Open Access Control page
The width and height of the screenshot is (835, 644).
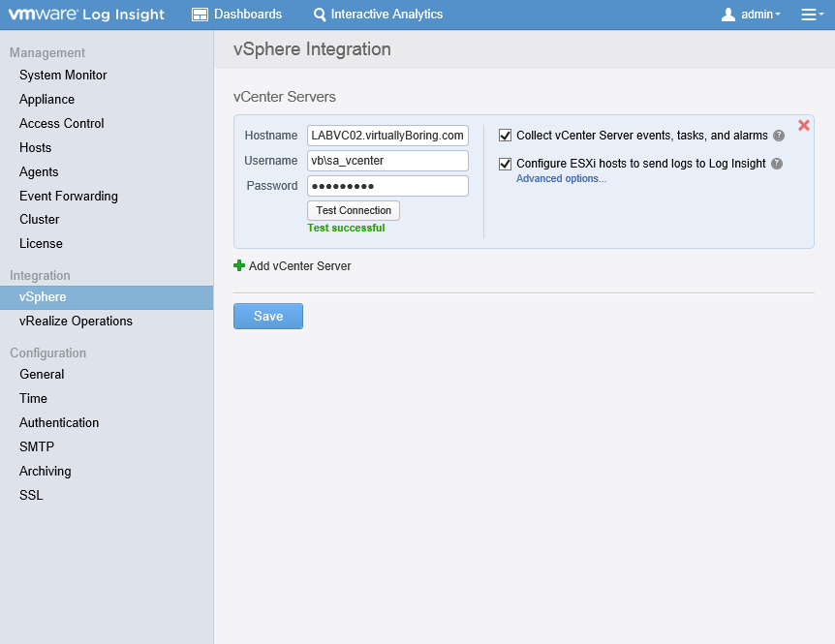pyautogui.click(x=62, y=124)
